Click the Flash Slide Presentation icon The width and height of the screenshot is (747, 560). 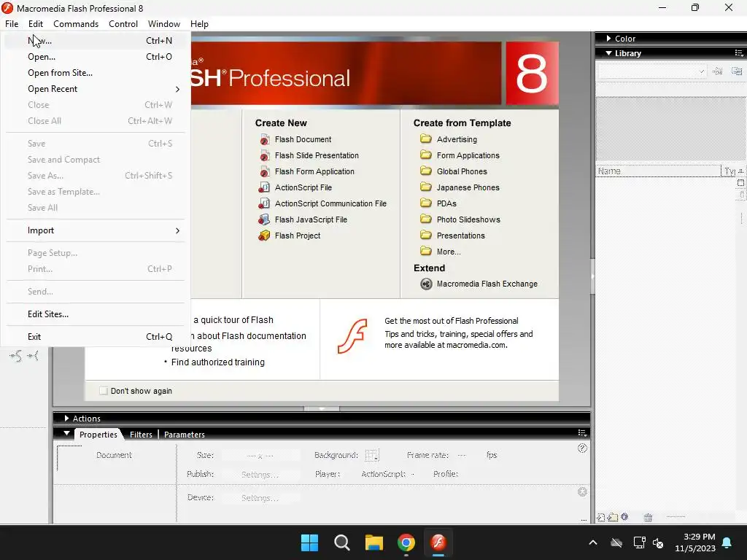tap(264, 156)
